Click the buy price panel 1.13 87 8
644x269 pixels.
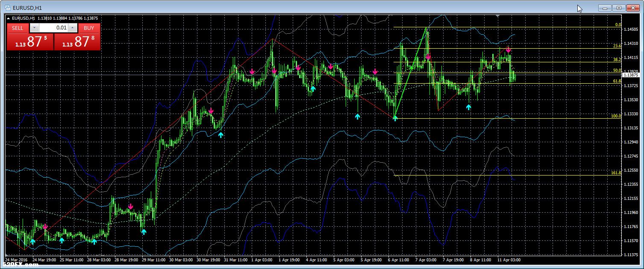(x=77, y=42)
